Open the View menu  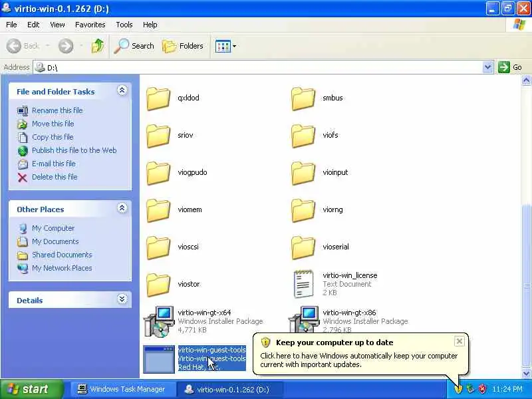(x=57, y=25)
